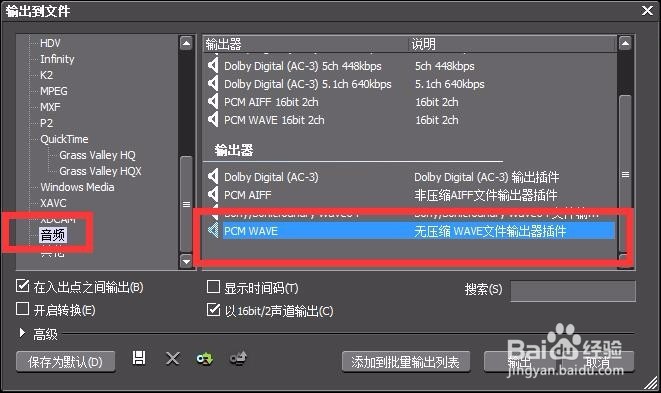Viewport: 661px width, 393px height.
Task: Click 非压缩AIFF文件输出器插件 description
Action: [486, 195]
